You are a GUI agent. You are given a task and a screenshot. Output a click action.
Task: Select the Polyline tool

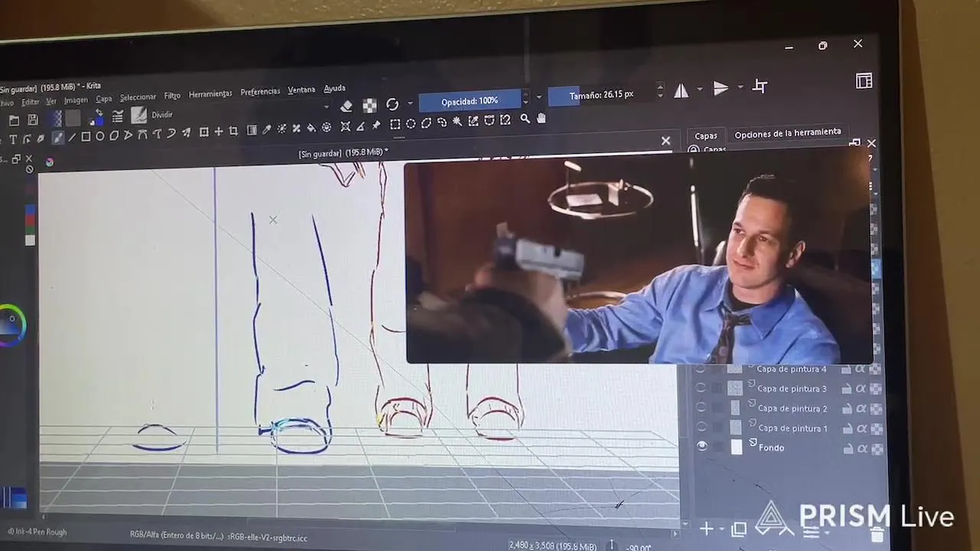[127, 136]
